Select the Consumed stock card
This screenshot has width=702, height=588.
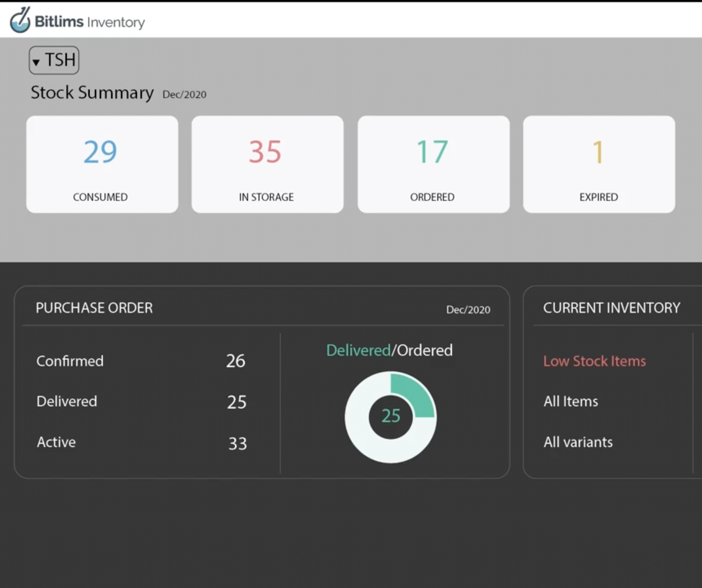[102, 164]
